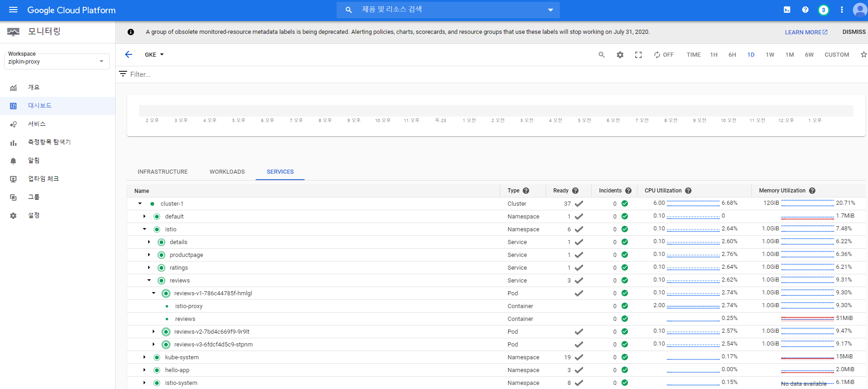Image resolution: width=868 pixels, height=389 pixels.
Task: Open 설정 settings in sidebar
Action: (34, 215)
